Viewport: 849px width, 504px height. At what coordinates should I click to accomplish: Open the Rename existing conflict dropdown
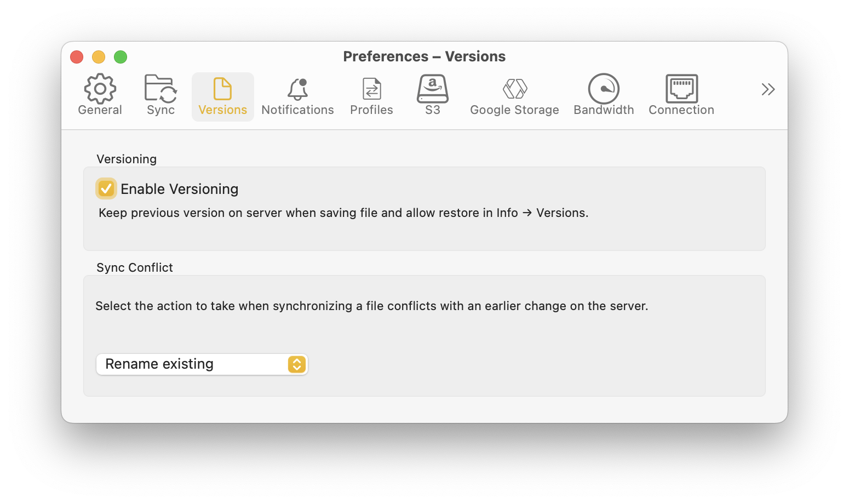tap(202, 364)
